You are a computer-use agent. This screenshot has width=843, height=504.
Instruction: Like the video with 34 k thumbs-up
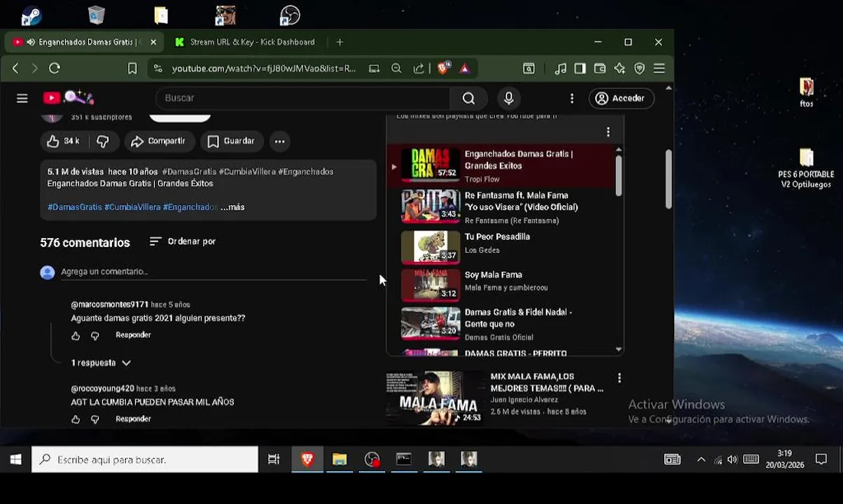pos(63,141)
